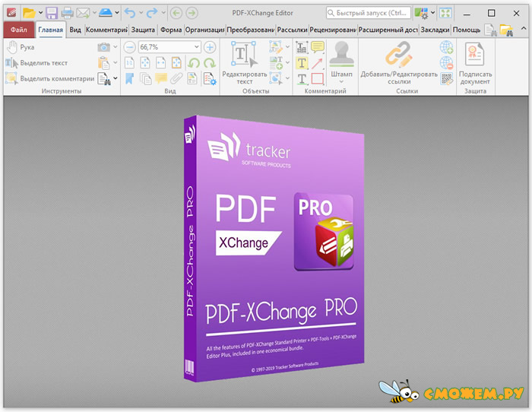Click the zoom out minus button
The image size is (532, 412).
click(x=129, y=47)
